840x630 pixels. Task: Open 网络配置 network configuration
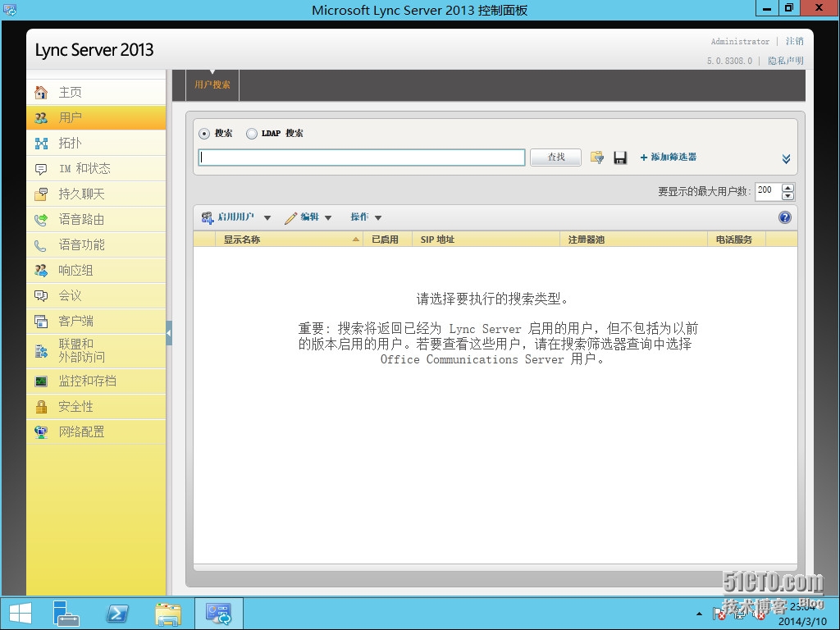point(96,431)
